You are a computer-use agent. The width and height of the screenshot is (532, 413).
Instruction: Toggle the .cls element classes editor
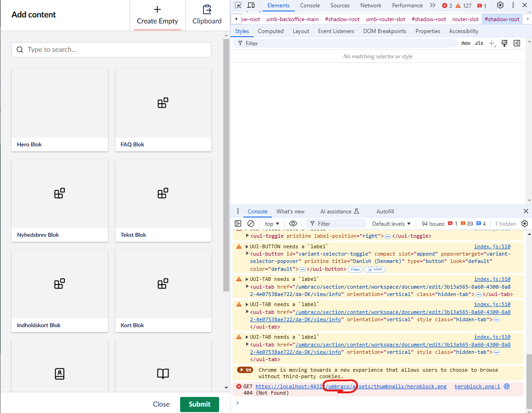coord(478,43)
